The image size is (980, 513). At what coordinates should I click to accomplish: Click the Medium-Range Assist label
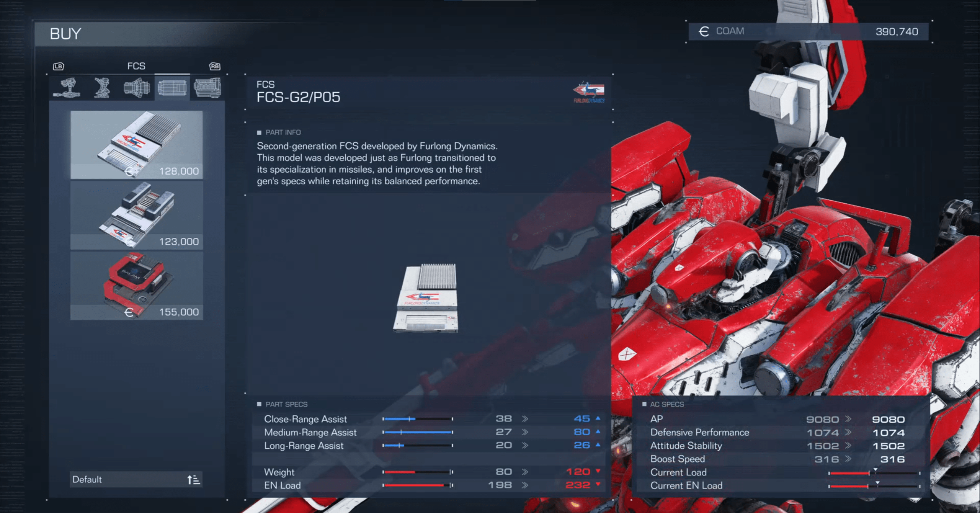(310, 433)
